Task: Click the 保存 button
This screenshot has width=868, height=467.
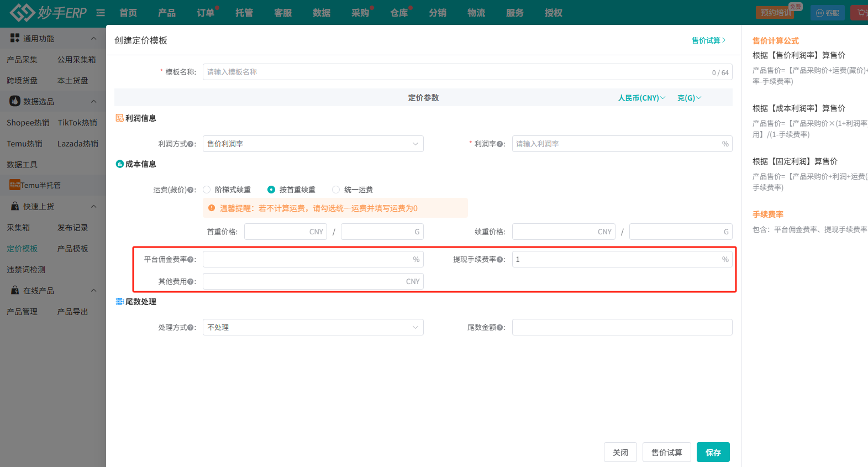Action: [x=713, y=452]
